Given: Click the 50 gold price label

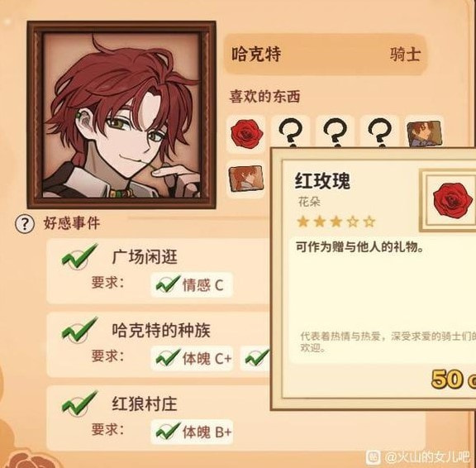Looking at the screenshot, I should (x=454, y=379).
